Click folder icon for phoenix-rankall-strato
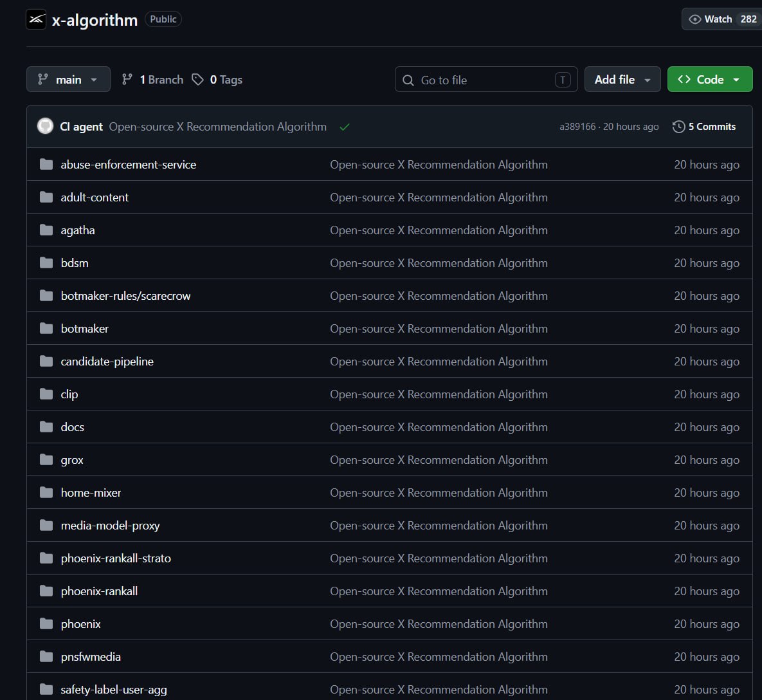This screenshot has height=700, width=762. click(x=46, y=558)
